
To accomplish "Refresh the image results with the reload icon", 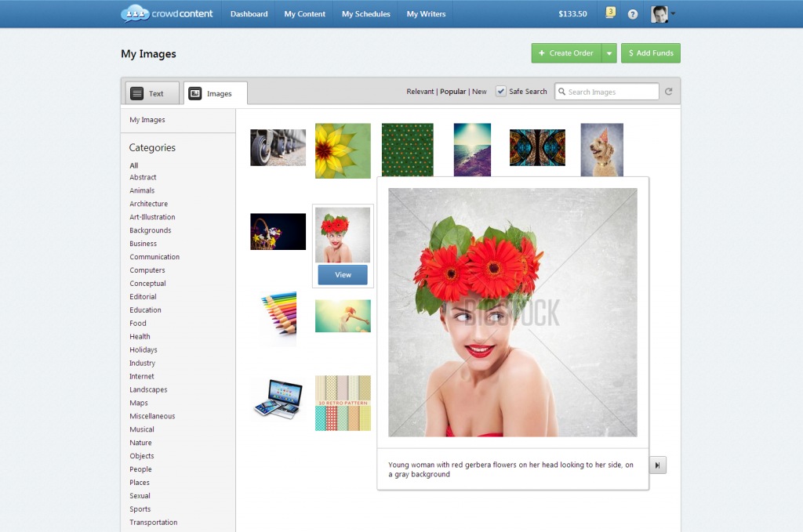I will (x=668, y=91).
